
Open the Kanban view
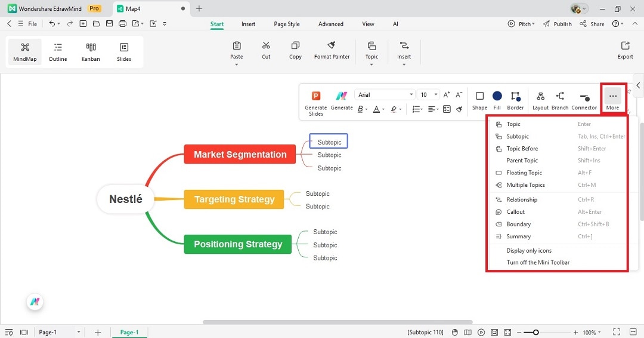click(91, 52)
